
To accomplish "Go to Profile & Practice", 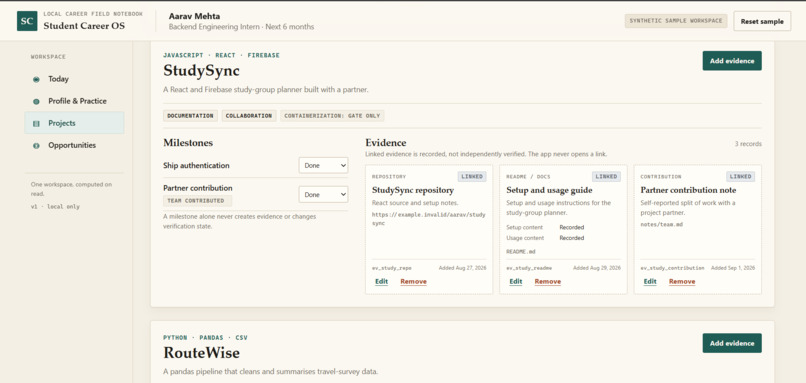I will tap(74, 101).
